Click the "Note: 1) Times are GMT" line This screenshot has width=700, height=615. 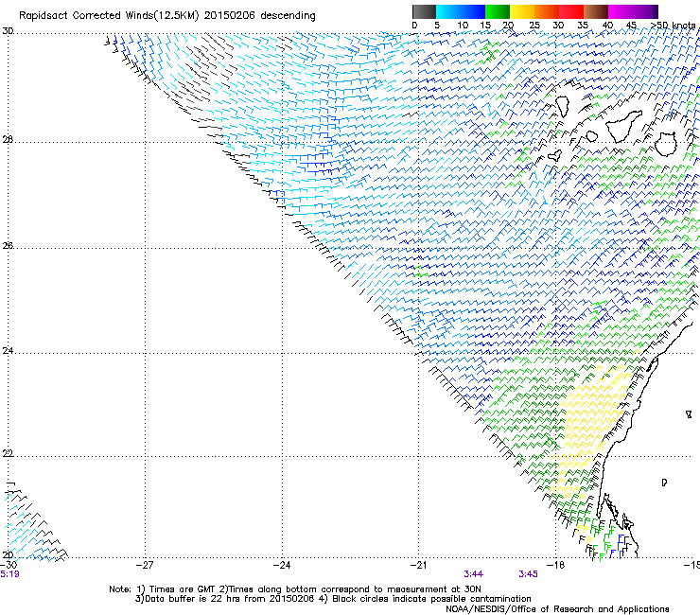tap(294, 589)
